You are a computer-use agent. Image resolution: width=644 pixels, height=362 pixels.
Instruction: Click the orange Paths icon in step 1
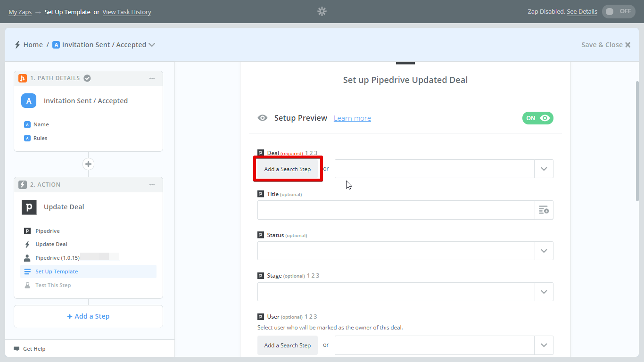click(x=22, y=78)
